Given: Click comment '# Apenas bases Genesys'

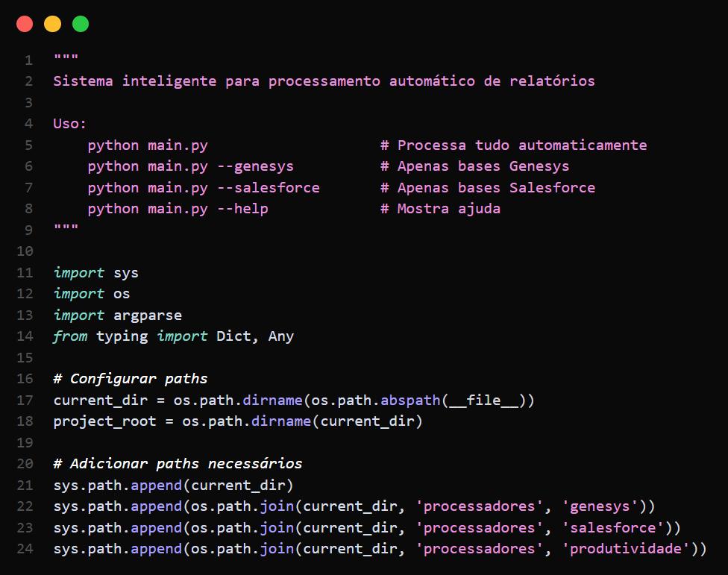Looking at the screenshot, I should tap(474, 166).
